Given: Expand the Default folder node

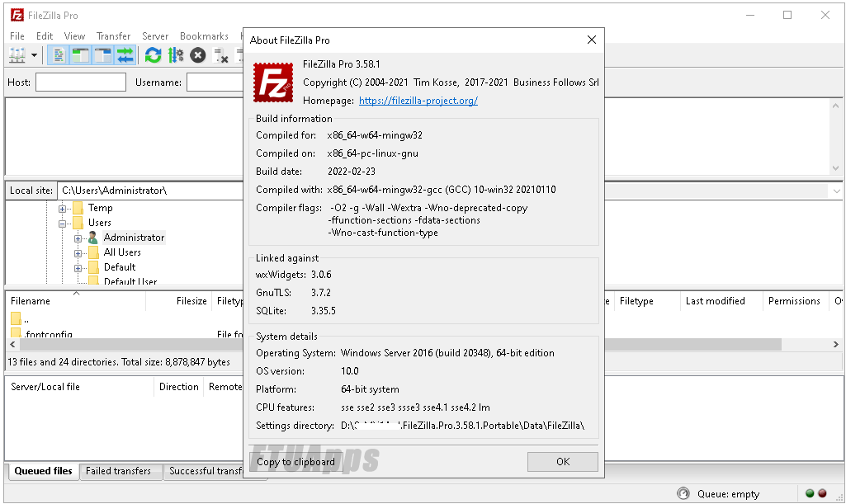Looking at the screenshot, I should pos(78,268).
